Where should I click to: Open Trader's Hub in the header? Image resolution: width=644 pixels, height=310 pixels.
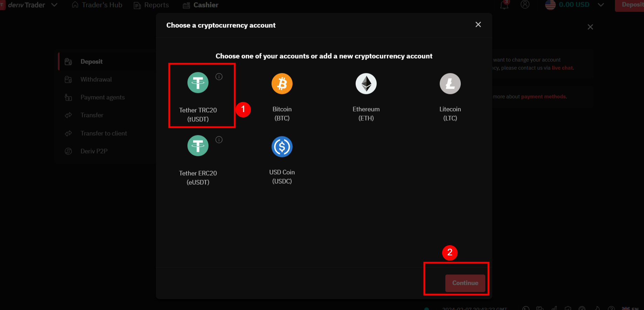click(x=97, y=5)
